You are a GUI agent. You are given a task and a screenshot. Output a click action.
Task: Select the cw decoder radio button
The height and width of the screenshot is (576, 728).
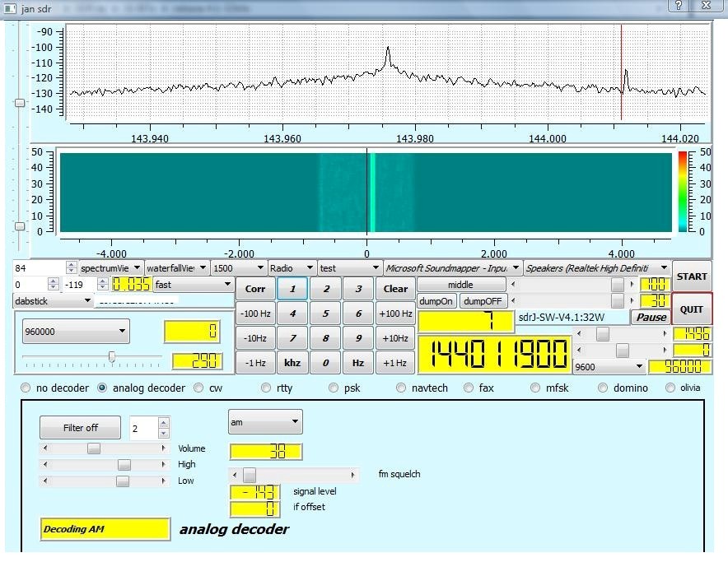point(199,388)
